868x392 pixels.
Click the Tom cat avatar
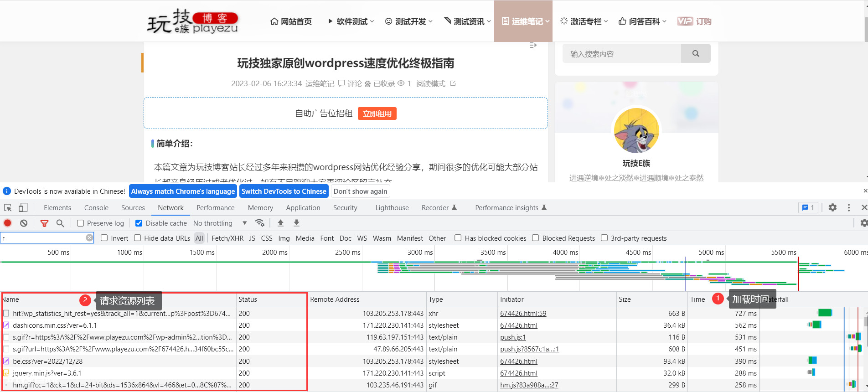(x=636, y=130)
